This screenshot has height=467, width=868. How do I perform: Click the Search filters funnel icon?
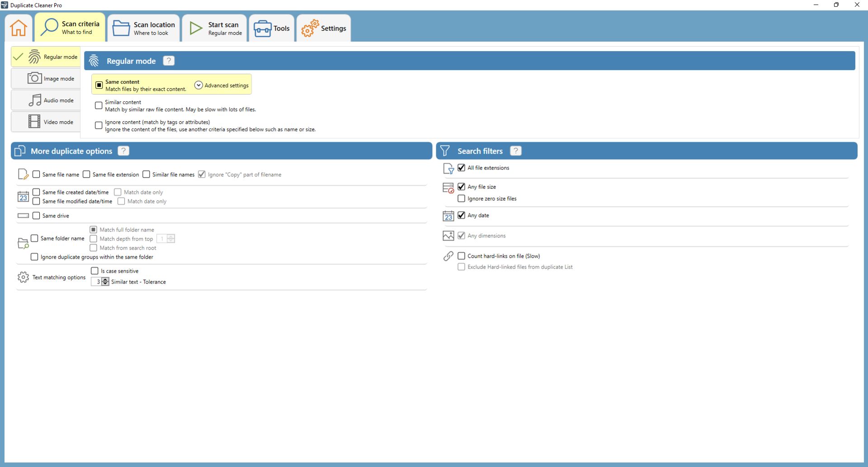pyautogui.click(x=445, y=151)
